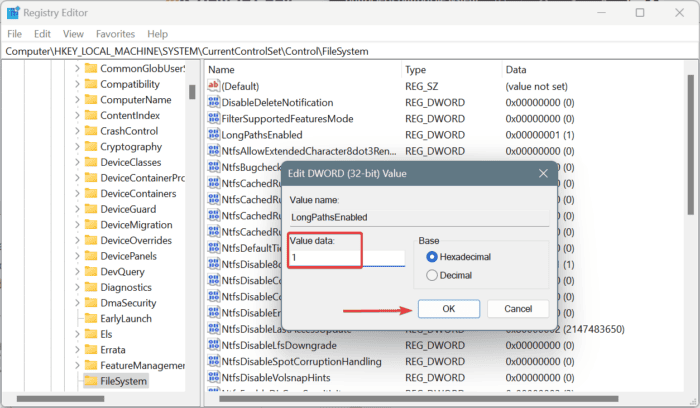Select the LongPathsEnabled value name
700x408 pixels.
coord(262,134)
